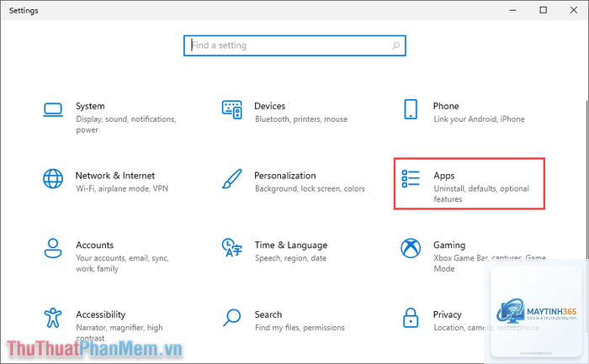This screenshot has height=364, width=589.
Task: Click 'Narrator, magnifier, high contrast' description
Action: click(119, 333)
